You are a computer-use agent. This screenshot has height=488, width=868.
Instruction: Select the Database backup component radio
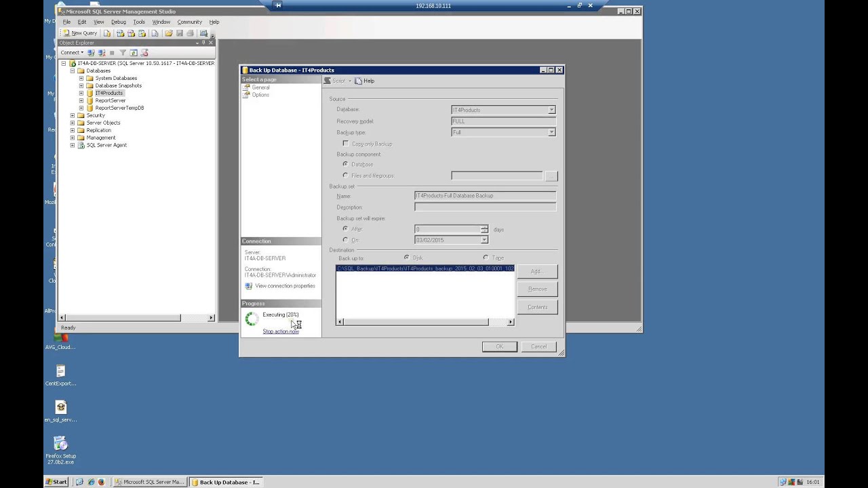[x=345, y=164]
